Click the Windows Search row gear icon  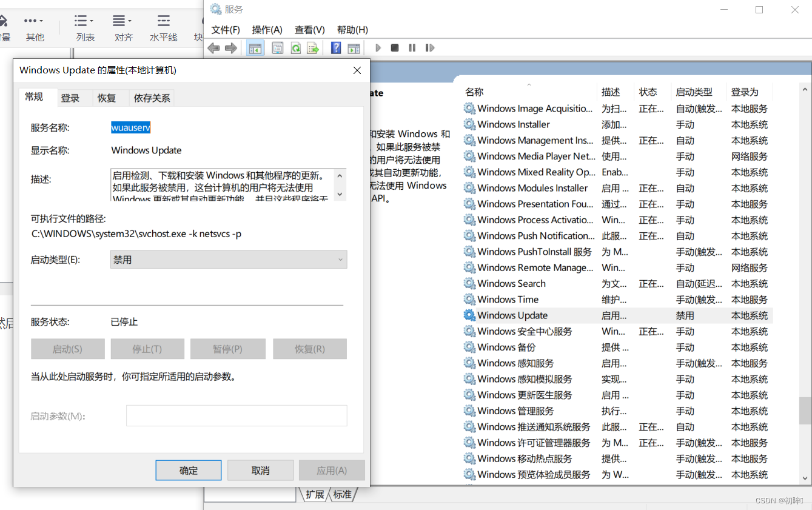coord(469,283)
